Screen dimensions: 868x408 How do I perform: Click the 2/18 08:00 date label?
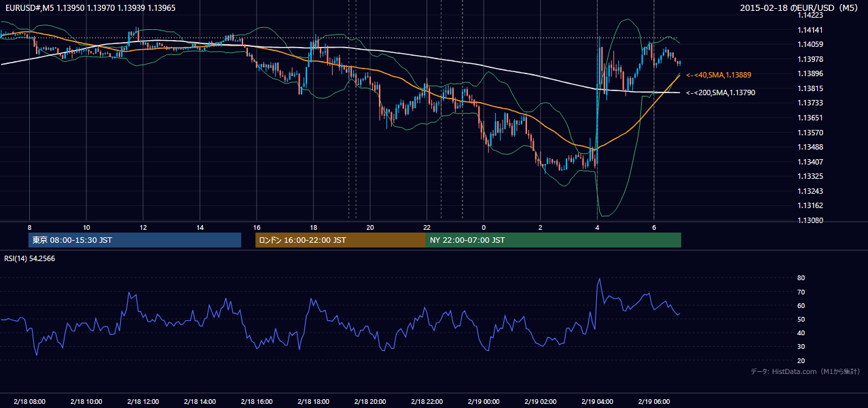click(x=29, y=402)
